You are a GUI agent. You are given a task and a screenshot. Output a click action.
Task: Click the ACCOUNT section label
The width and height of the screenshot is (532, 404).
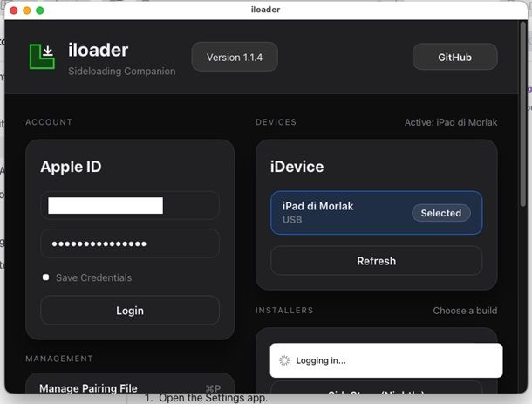coord(49,122)
